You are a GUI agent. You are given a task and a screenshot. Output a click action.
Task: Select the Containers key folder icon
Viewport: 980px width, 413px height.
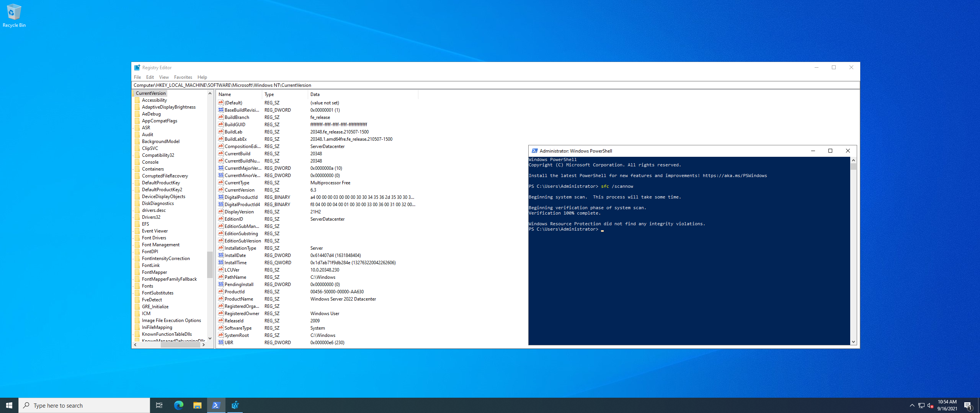coord(137,169)
